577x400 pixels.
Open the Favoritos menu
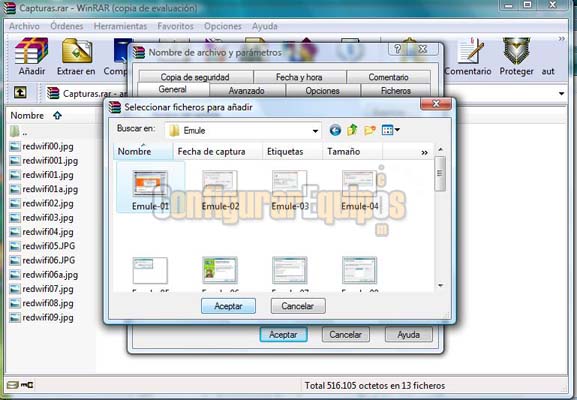pyautogui.click(x=175, y=26)
